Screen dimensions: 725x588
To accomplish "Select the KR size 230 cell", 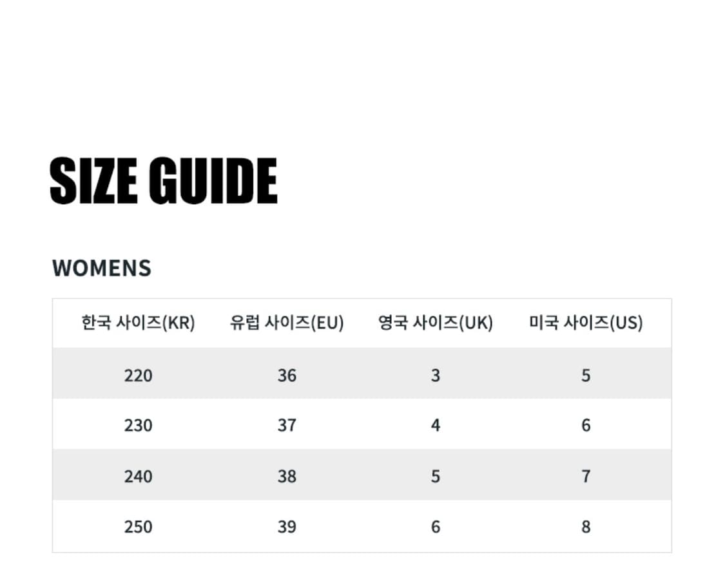I will 138,425.
